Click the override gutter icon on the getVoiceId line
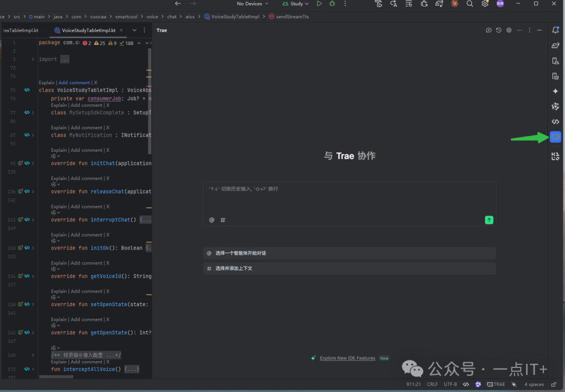 coord(20,276)
